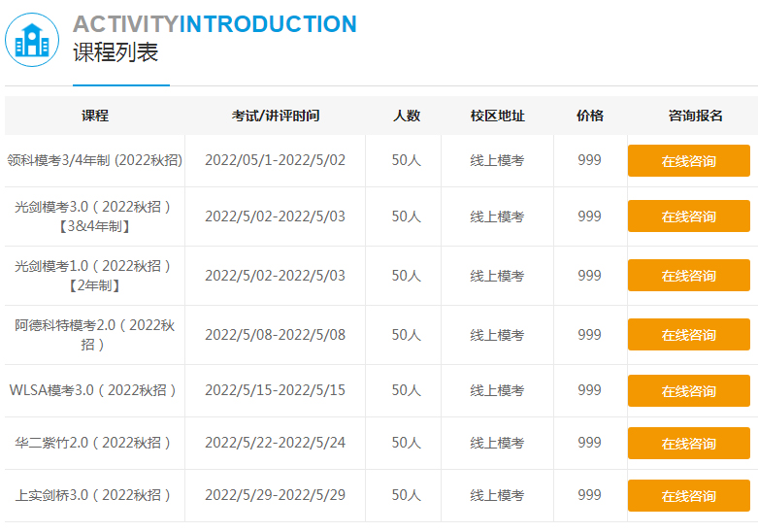Select the 校区地址 column header
This screenshot has height=532, width=758.
click(497, 116)
